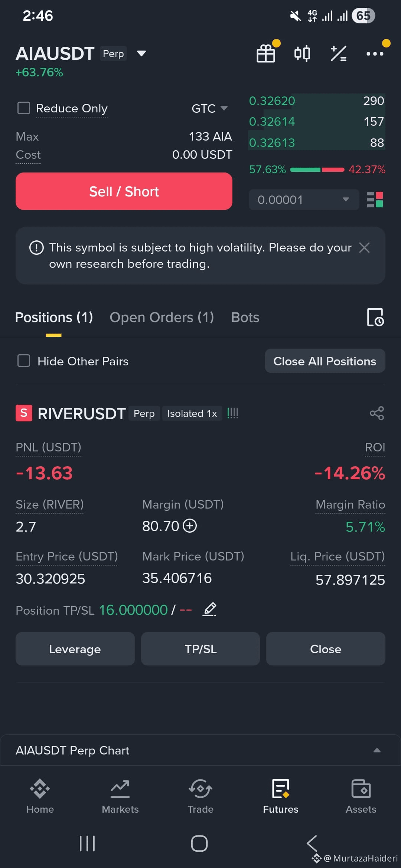Tap the order book layout icon
The height and width of the screenshot is (868, 401).
[375, 200]
